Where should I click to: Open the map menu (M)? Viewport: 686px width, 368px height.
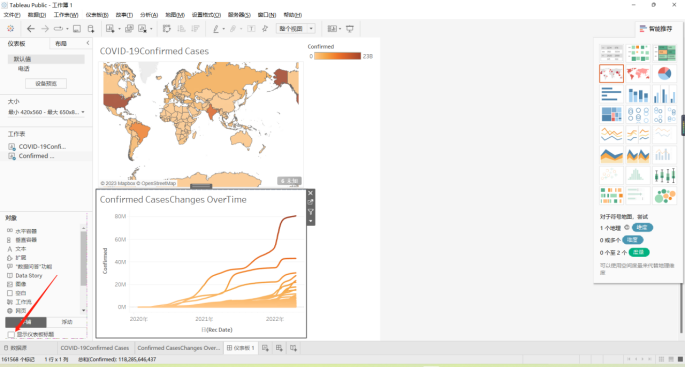(x=175, y=15)
